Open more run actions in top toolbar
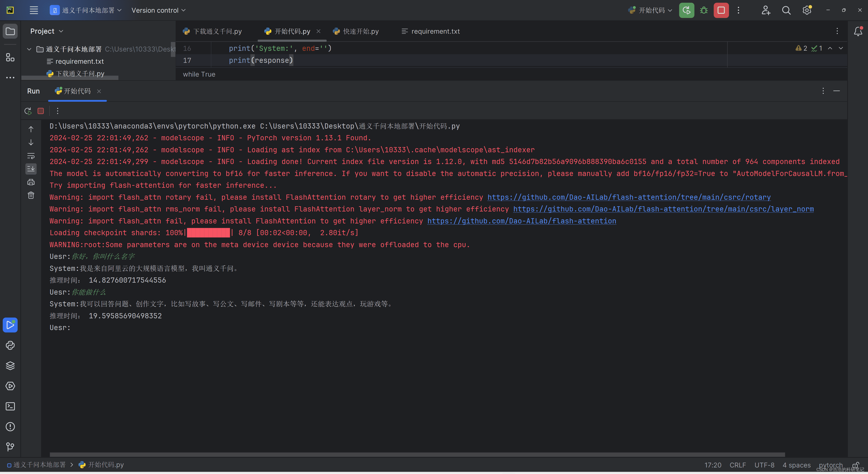Screen dimensions: 868x474 [x=738, y=10]
